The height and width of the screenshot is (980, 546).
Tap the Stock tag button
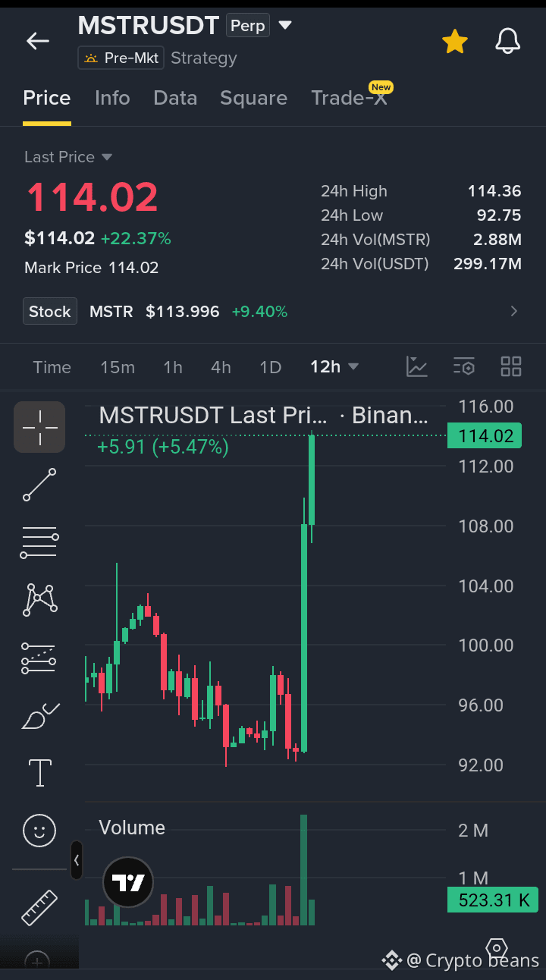(x=50, y=311)
